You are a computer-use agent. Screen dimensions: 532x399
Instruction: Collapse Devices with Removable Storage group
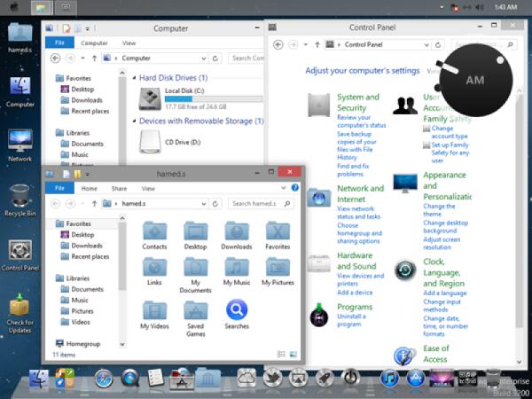[133, 121]
